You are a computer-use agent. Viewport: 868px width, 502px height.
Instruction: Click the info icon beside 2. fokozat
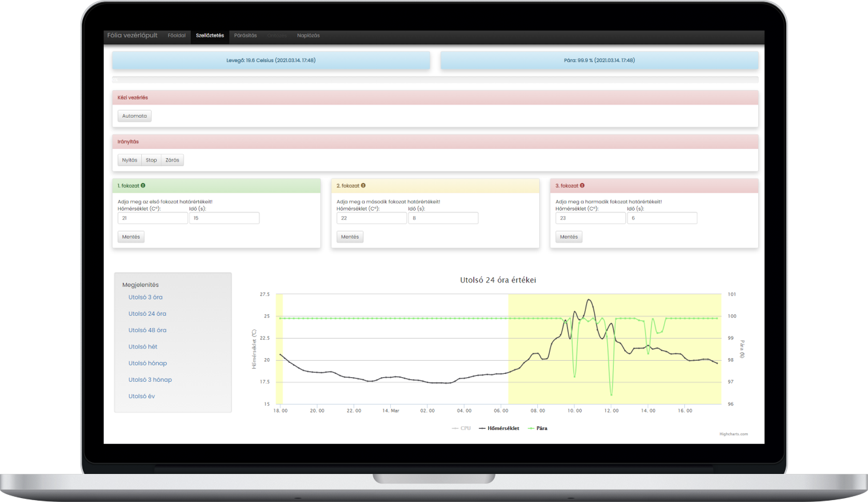[x=363, y=186]
